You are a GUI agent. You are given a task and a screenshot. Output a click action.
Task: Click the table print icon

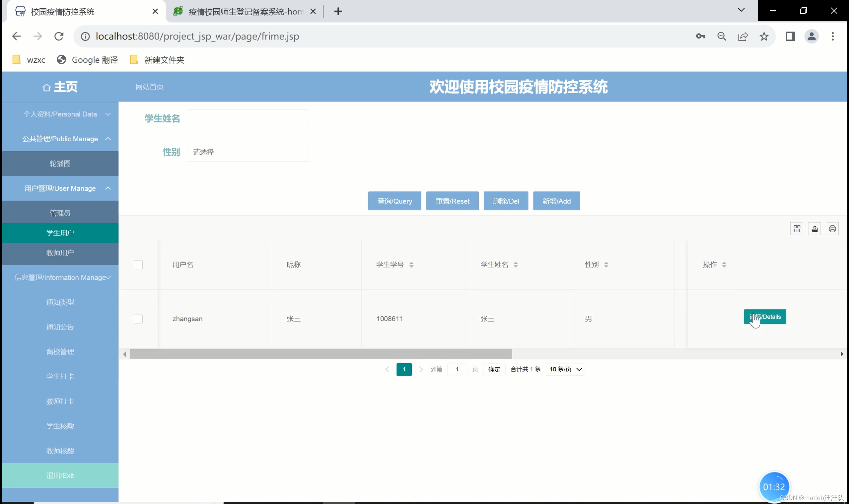coord(832,229)
